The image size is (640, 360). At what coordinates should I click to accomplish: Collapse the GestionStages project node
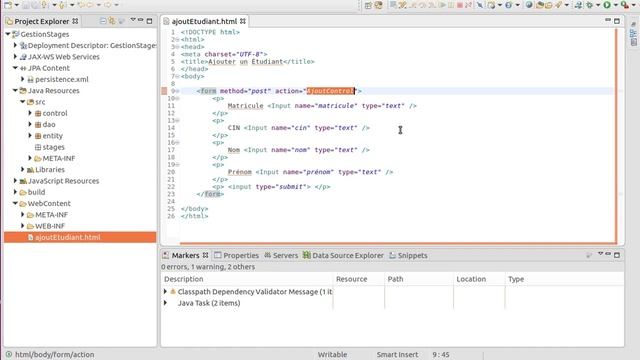[x=8, y=34]
